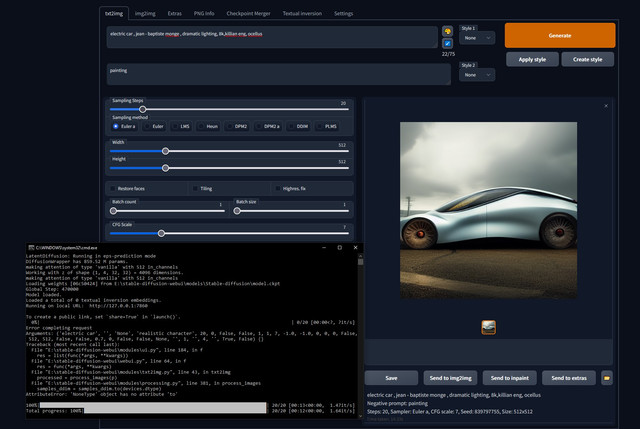
Task: Open the Checkpoint Merger tab
Action: click(x=248, y=13)
